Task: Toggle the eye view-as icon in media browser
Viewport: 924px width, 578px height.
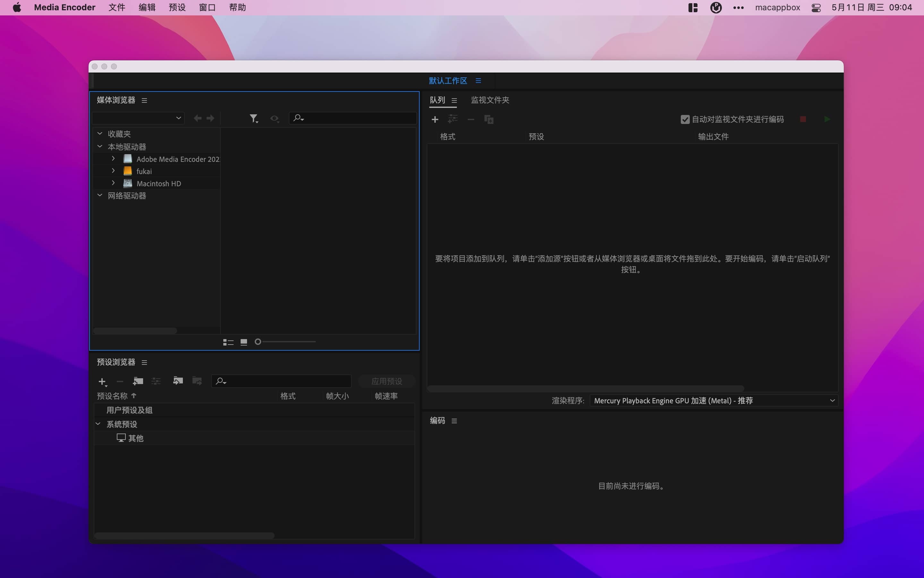Action: [275, 119]
